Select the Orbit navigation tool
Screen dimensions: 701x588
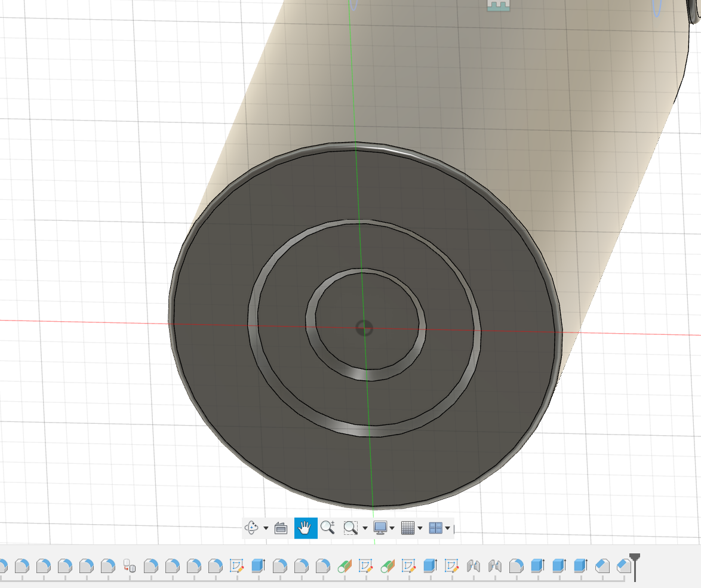tap(251, 528)
